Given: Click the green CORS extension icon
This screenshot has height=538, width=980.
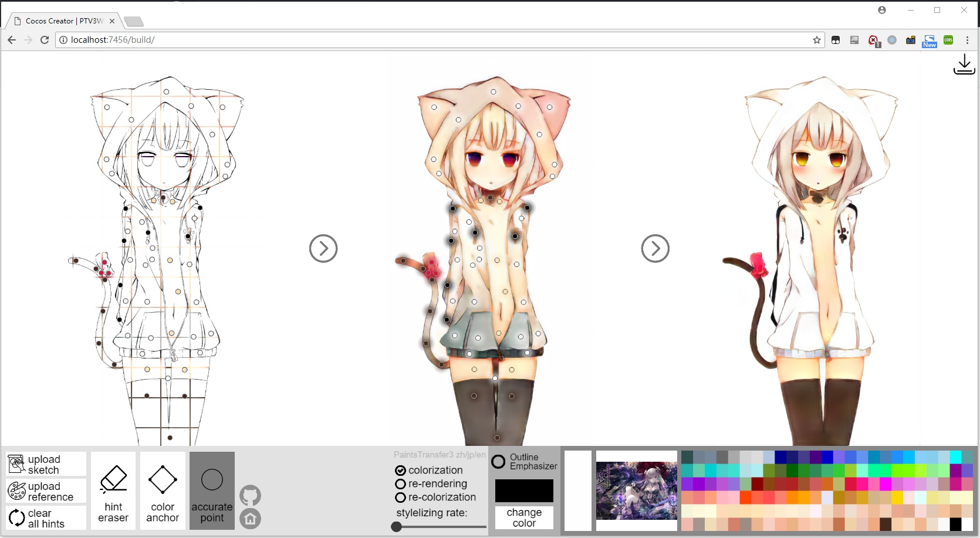Looking at the screenshot, I should tap(948, 40).
